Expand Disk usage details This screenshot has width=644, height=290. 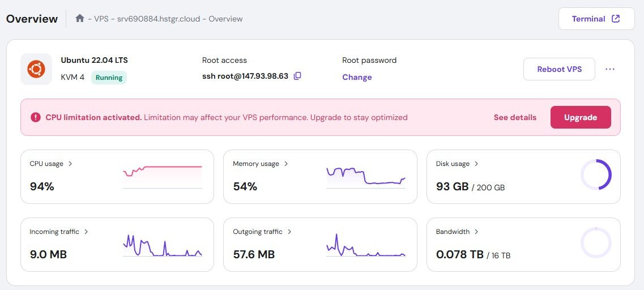tap(476, 164)
